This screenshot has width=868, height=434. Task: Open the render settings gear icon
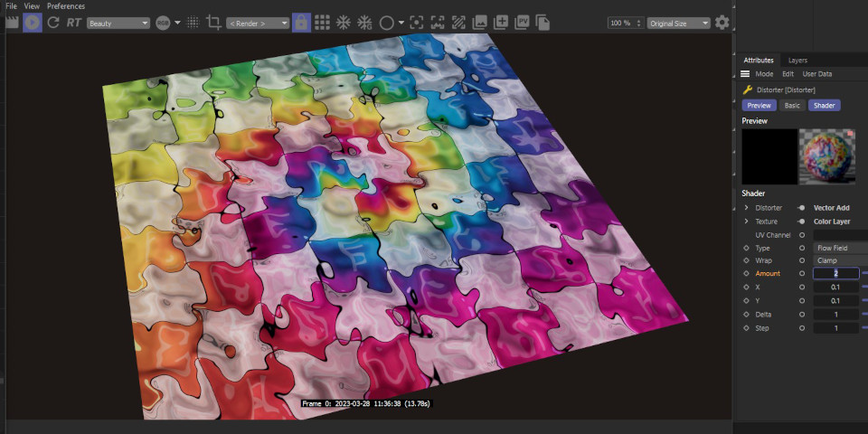click(722, 23)
